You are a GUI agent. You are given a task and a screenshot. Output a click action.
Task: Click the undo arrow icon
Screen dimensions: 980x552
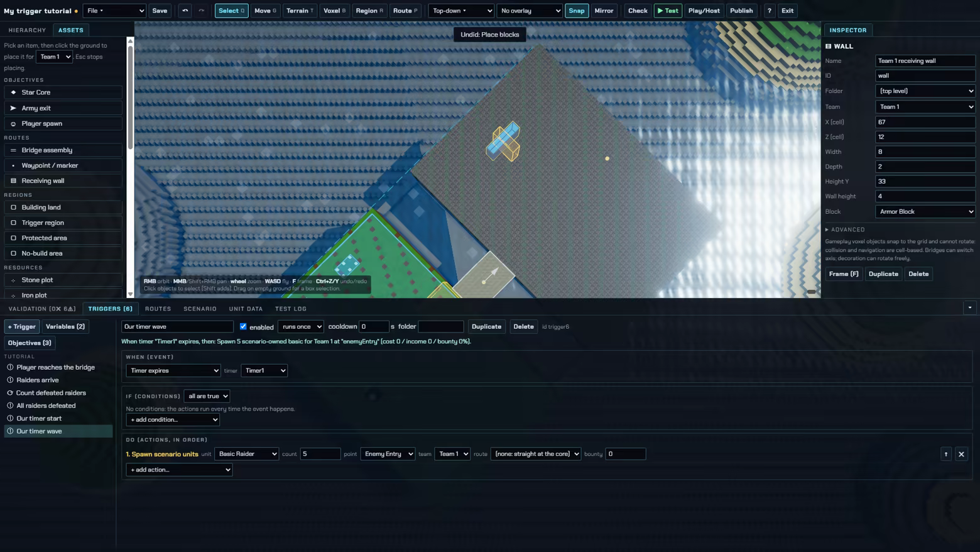pos(185,11)
